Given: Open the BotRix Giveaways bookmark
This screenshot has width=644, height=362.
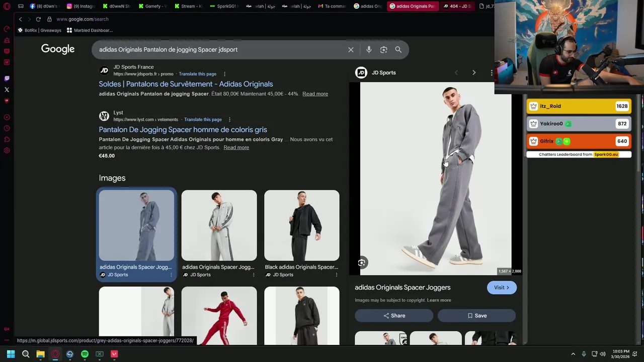Looking at the screenshot, I should pyautogui.click(x=39, y=30).
